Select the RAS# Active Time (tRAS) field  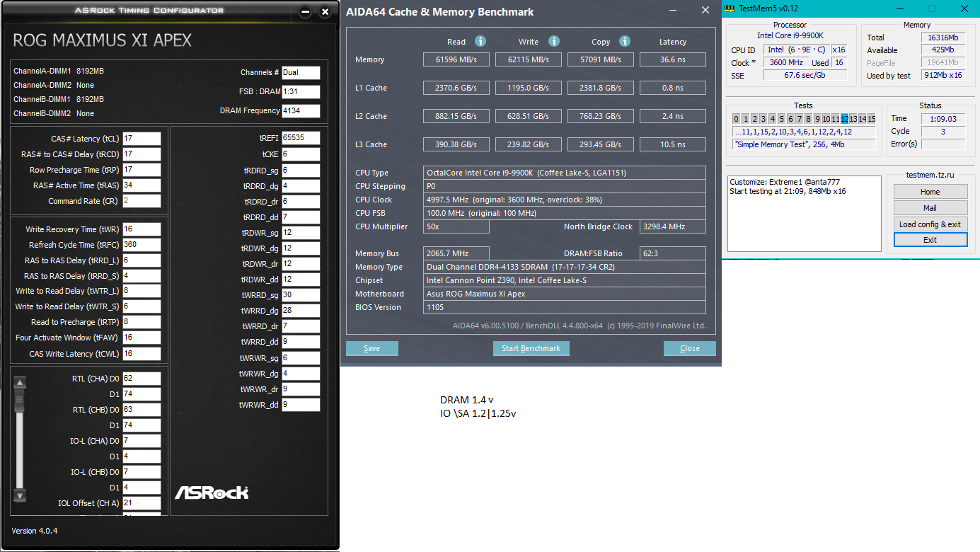click(142, 185)
